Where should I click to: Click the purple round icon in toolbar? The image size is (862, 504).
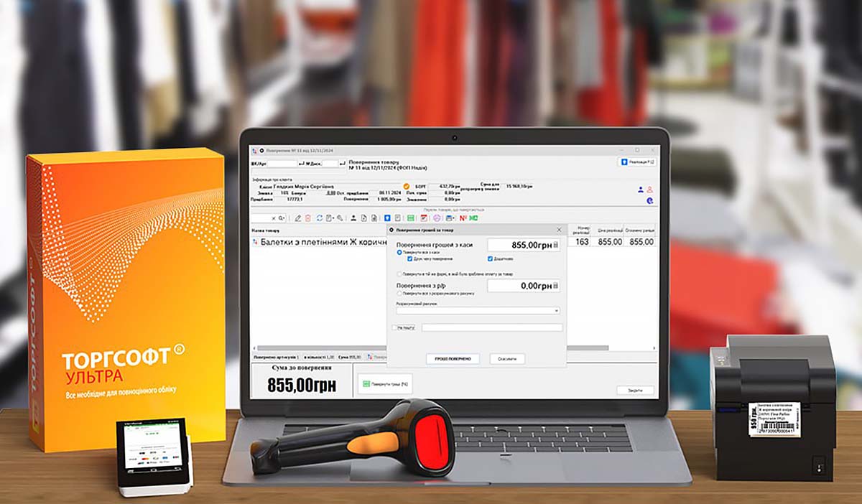click(436, 218)
